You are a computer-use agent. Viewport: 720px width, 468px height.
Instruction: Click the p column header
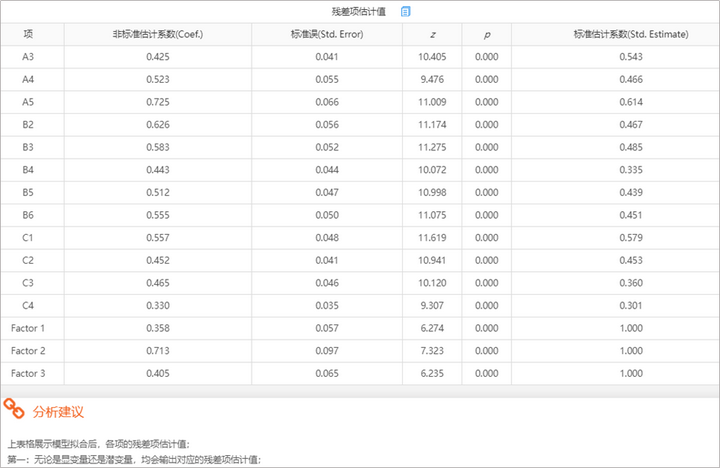pos(487,35)
